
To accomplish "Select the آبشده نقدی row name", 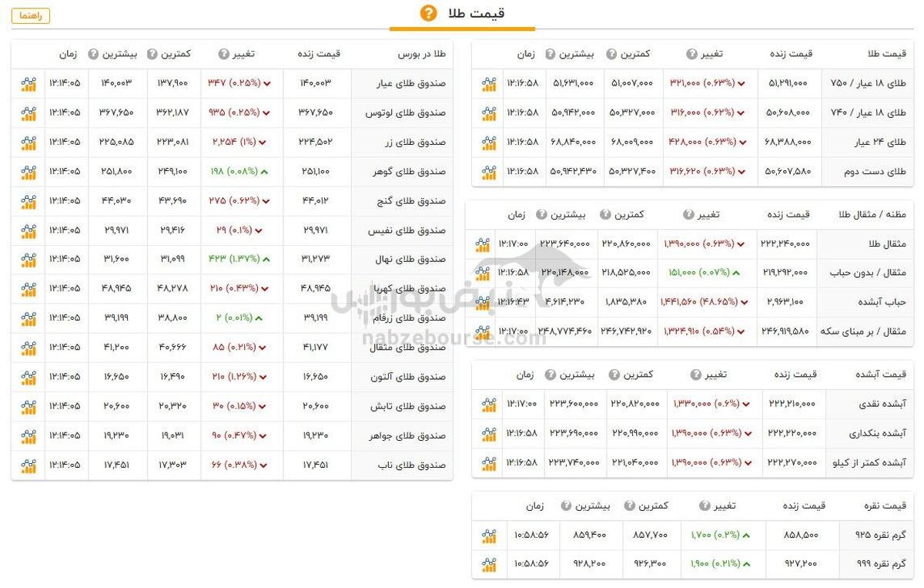I will click(x=882, y=405).
